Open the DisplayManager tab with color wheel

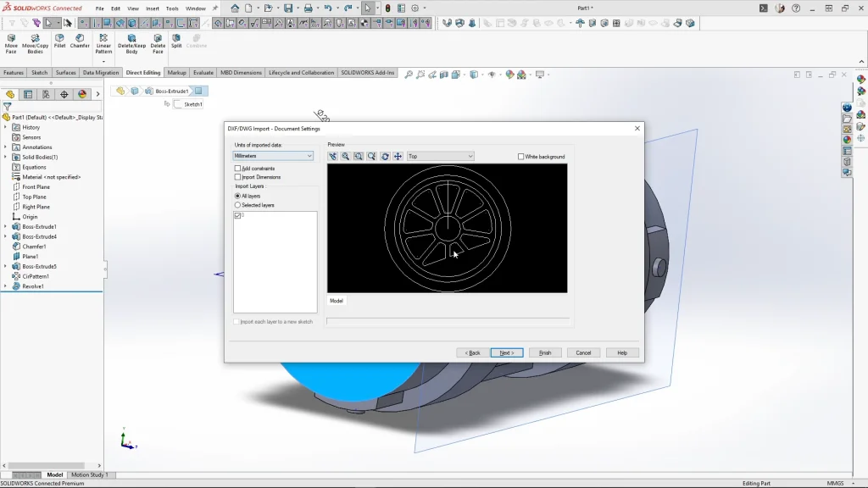click(x=82, y=95)
